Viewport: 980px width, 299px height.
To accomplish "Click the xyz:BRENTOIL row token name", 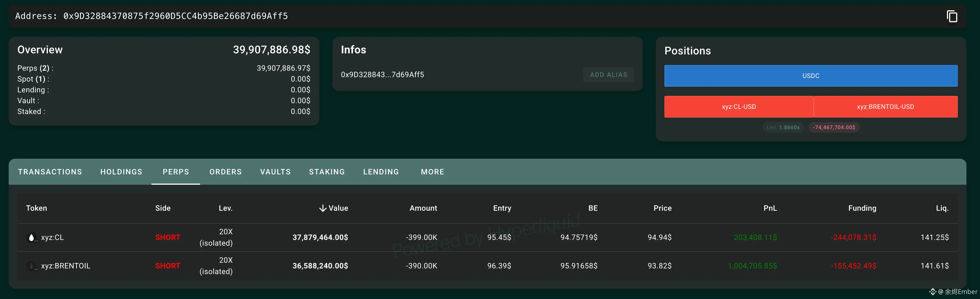I will pos(66,266).
